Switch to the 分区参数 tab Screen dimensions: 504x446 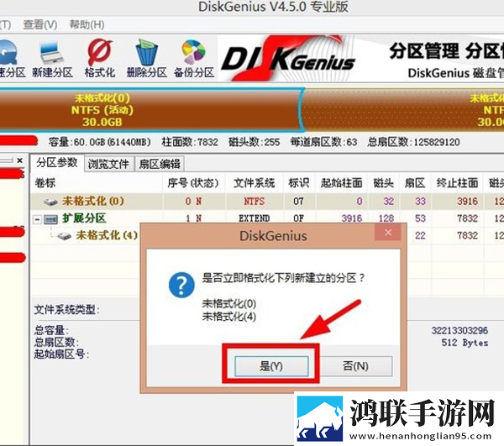[57, 163]
